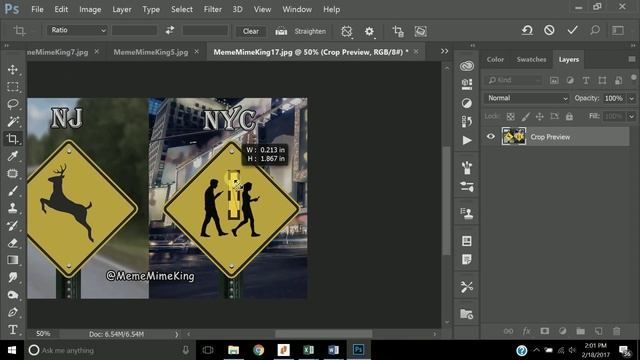Open the Fill dropdown arrow

pos(631,116)
